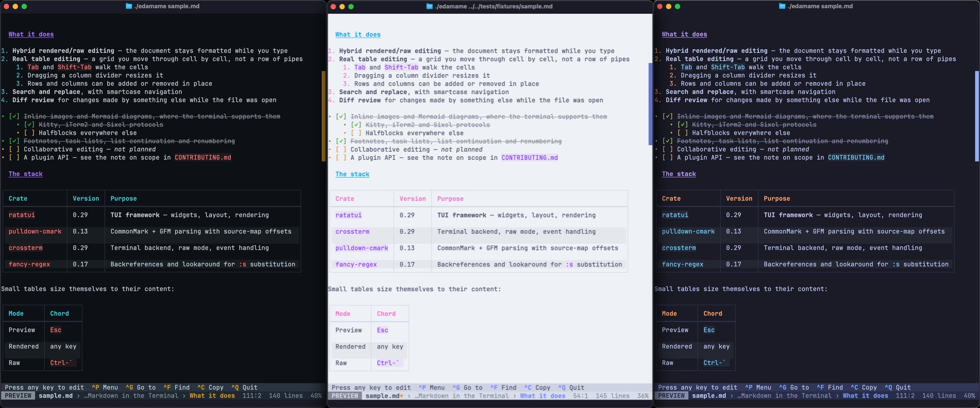Viewport: 980px width, 408px height.
Task: Click the 'Crate' column header in the middle window
Action: pyautogui.click(x=345, y=199)
